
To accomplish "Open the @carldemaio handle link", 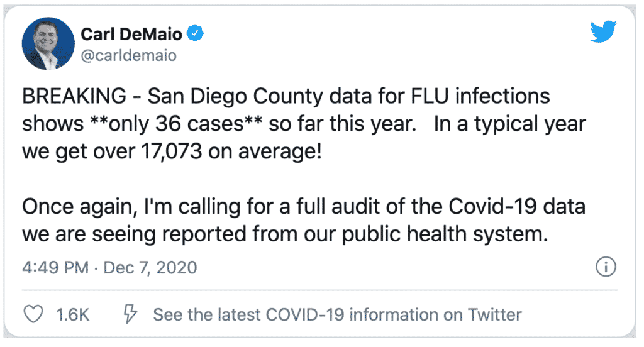I will (x=129, y=55).
